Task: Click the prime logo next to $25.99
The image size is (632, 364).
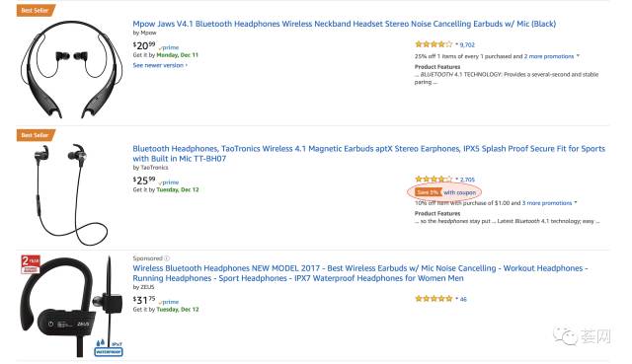Action: [x=169, y=182]
